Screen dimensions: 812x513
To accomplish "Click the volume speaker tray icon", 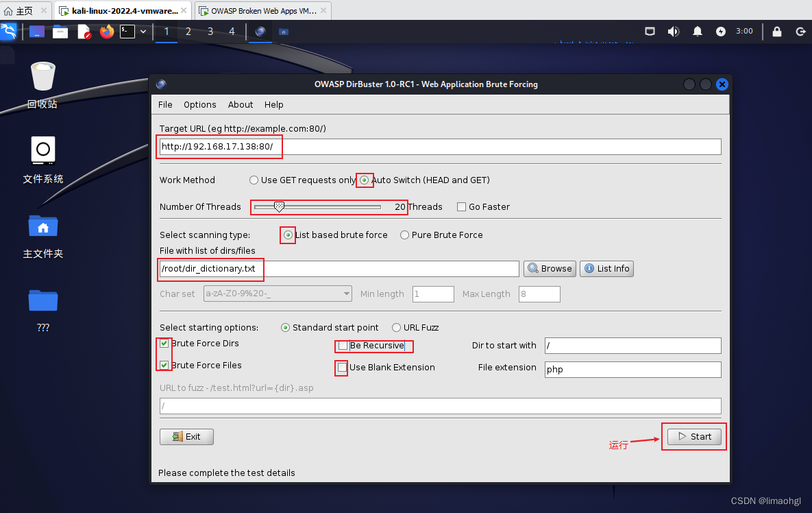I will coord(673,32).
